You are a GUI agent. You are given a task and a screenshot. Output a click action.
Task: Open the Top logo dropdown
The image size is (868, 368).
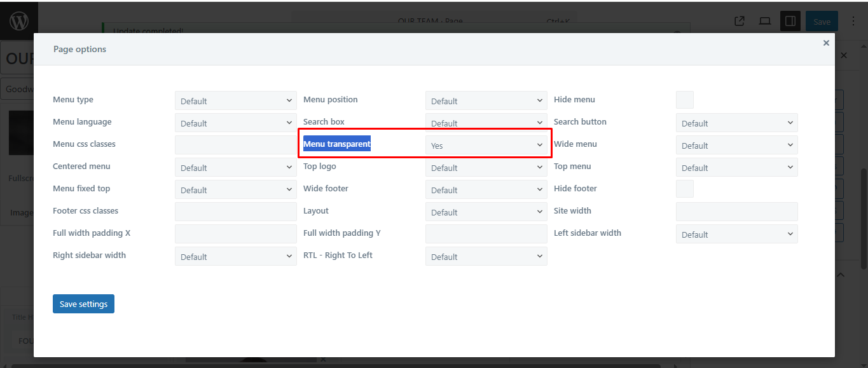(486, 167)
